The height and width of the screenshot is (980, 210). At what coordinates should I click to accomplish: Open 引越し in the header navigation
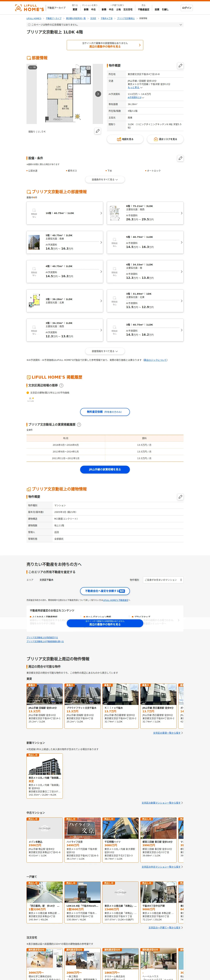pos(165,9)
